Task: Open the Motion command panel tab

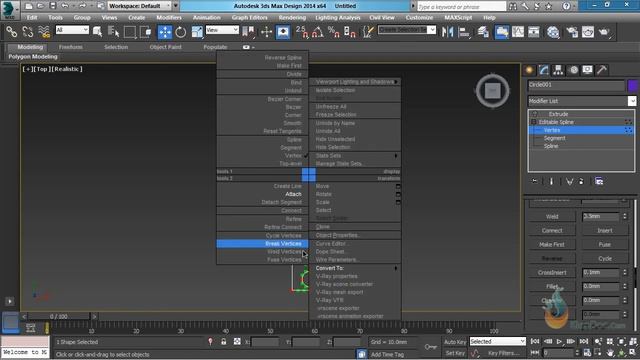Action: pyautogui.click(x=573, y=70)
